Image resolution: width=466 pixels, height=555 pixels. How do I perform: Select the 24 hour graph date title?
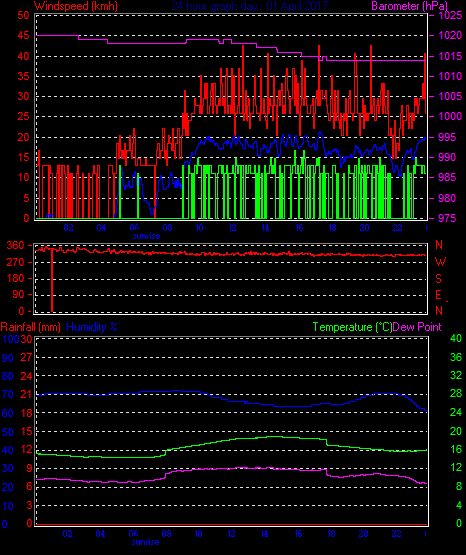click(250, 6)
